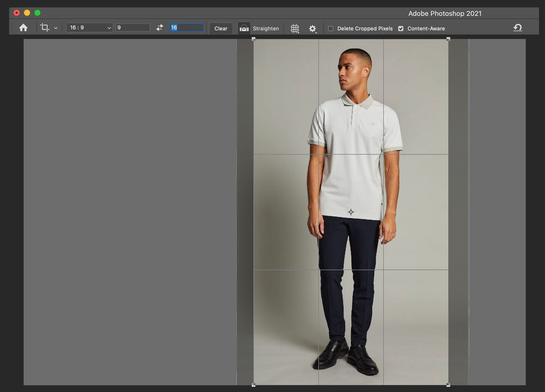The image size is (545, 392).
Task: Open the crop overlay grid options
Action: (295, 28)
